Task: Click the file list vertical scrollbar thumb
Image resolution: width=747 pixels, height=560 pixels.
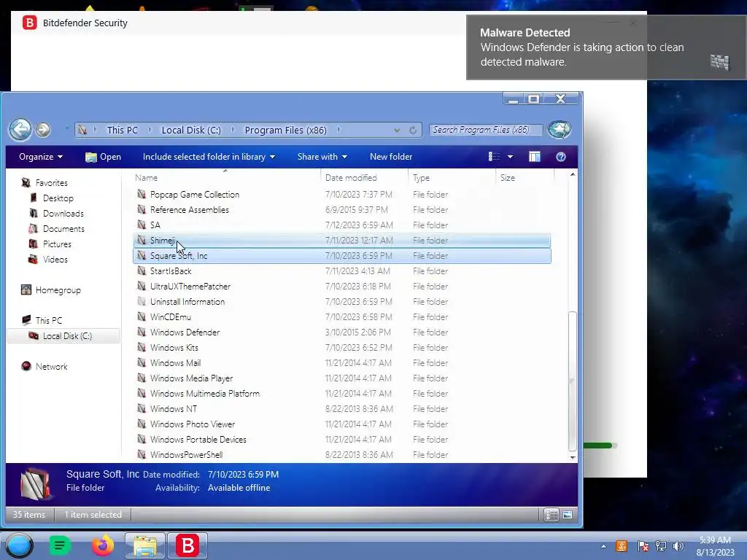Action: click(x=572, y=381)
